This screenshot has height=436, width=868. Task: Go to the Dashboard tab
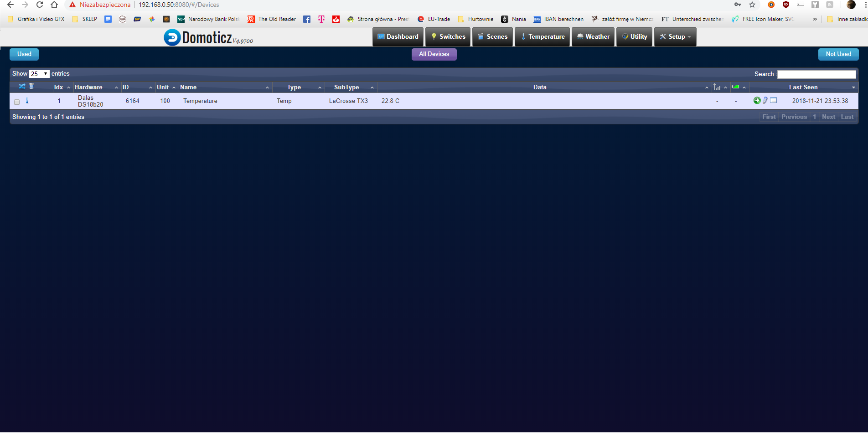point(398,37)
